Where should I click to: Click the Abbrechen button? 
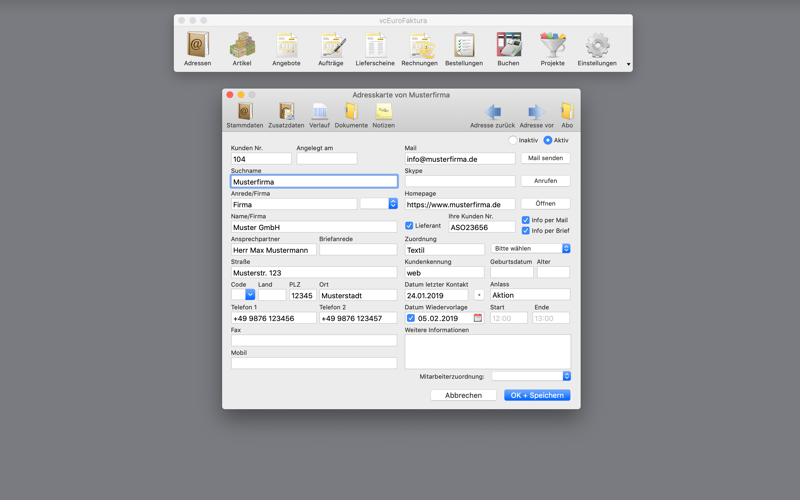[463, 395]
